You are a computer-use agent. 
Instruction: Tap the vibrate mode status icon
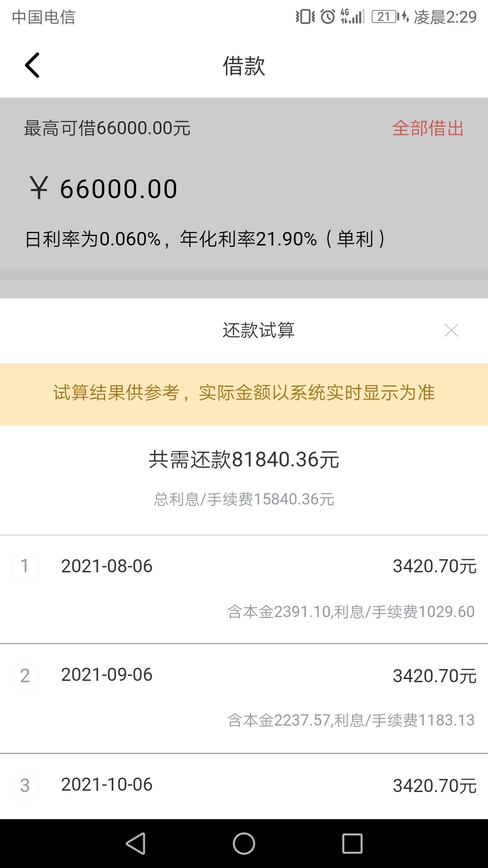(x=305, y=17)
